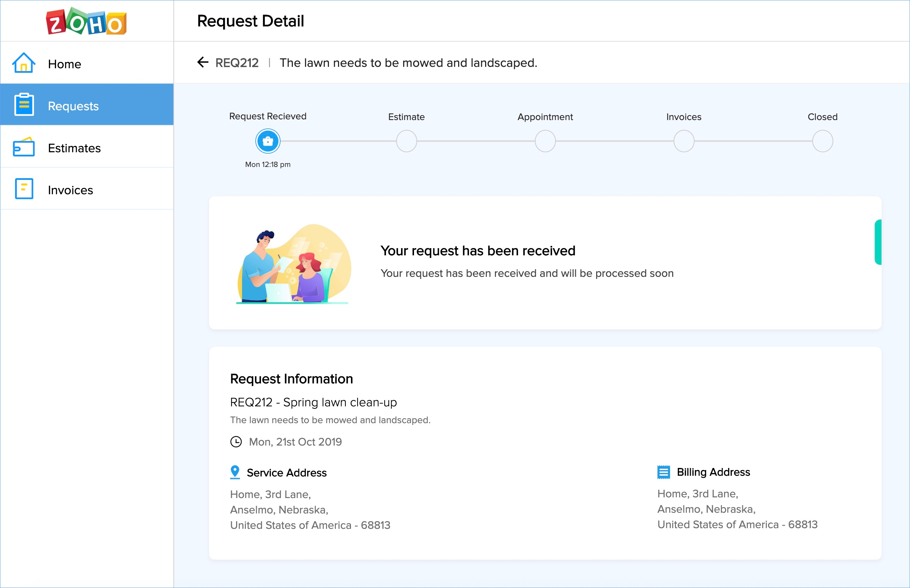Open Invoices in the sidebar
This screenshot has width=910, height=588.
point(70,190)
